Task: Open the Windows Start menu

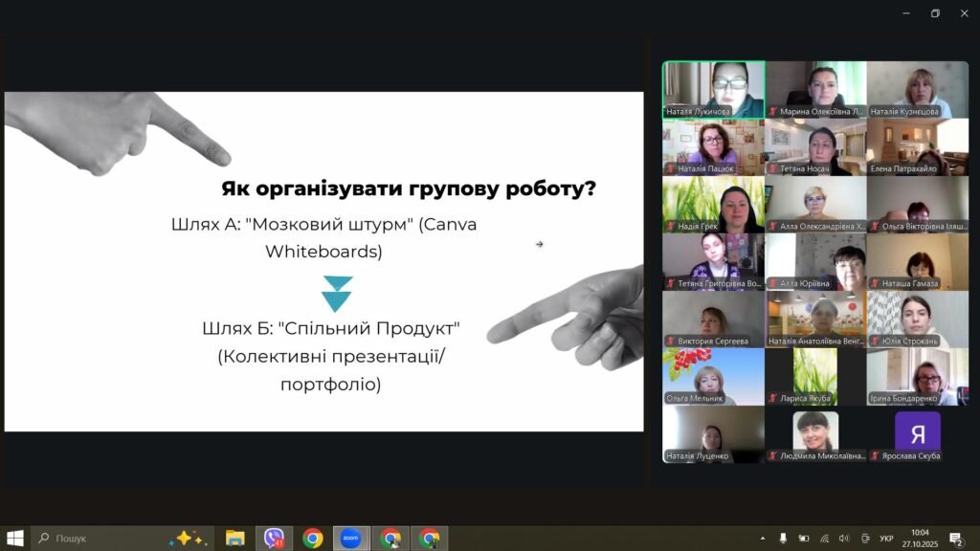Action: [x=14, y=538]
